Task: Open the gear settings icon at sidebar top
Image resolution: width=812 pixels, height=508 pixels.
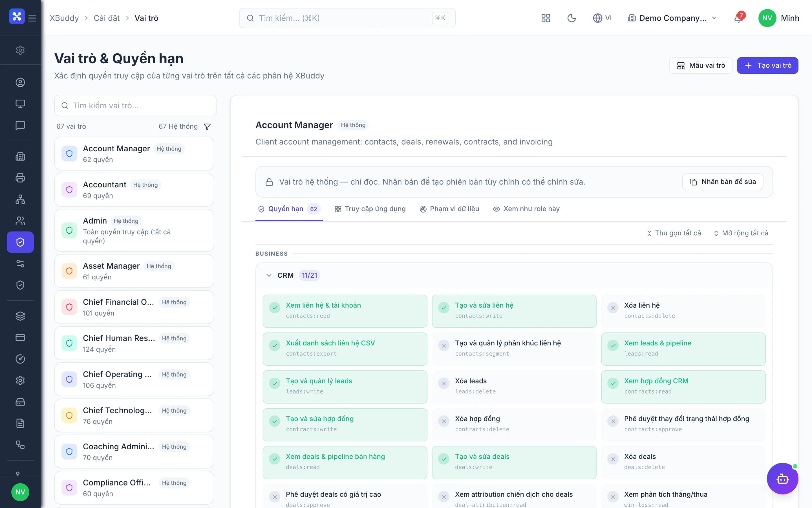Action: click(x=20, y=50)
